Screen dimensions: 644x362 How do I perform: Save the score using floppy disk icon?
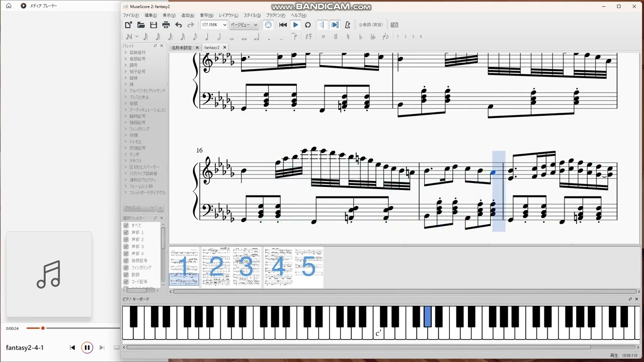(x=153, y=25)
